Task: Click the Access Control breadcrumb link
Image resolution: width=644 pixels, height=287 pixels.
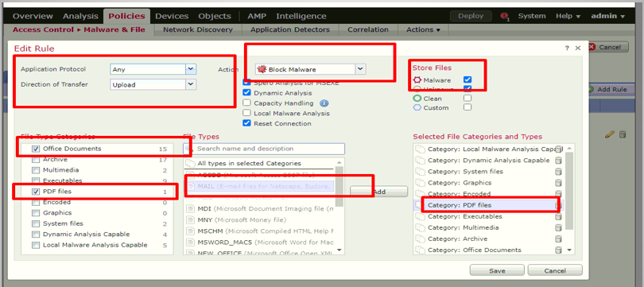Action: pyautogui.click(x=43, y=29)
